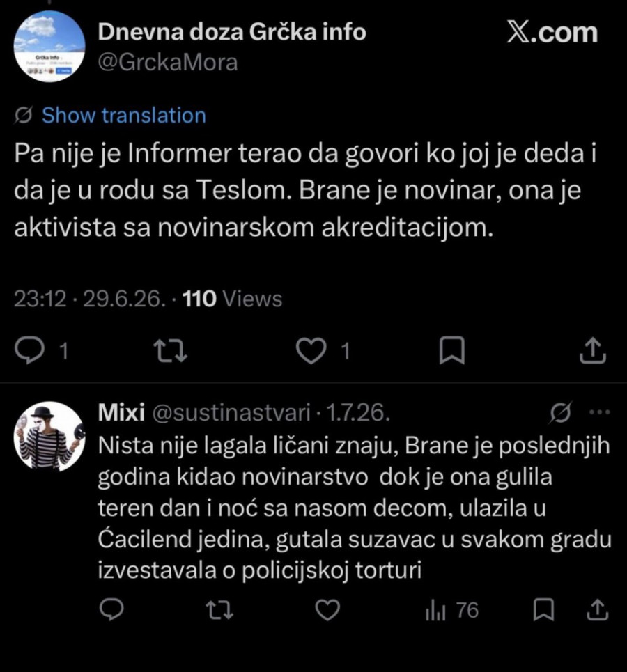The height and width of the screenshot is (672, 627).
Task: Like the main tweet with the heart icon
Action: (x=311, y=350)
